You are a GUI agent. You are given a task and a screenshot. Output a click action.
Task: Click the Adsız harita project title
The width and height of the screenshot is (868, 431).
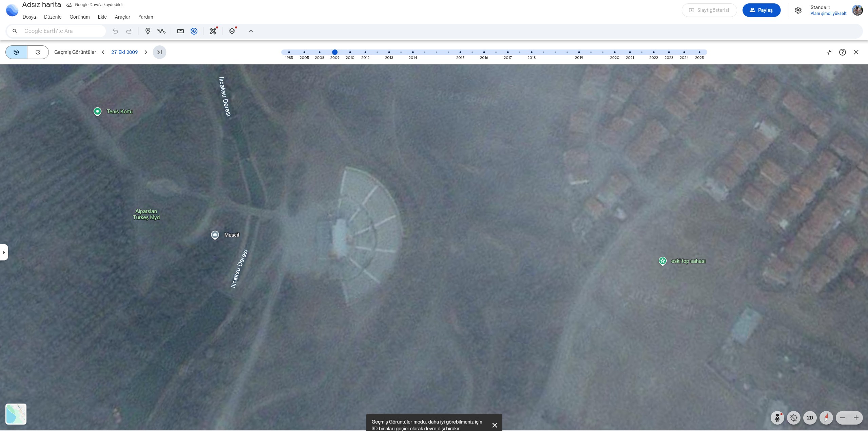coord(41,5)
